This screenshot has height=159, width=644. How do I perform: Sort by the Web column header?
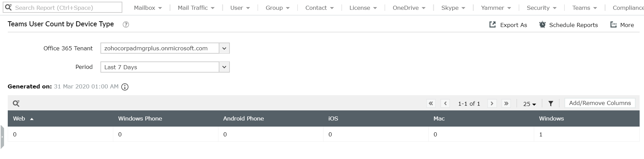pos(19,118)
